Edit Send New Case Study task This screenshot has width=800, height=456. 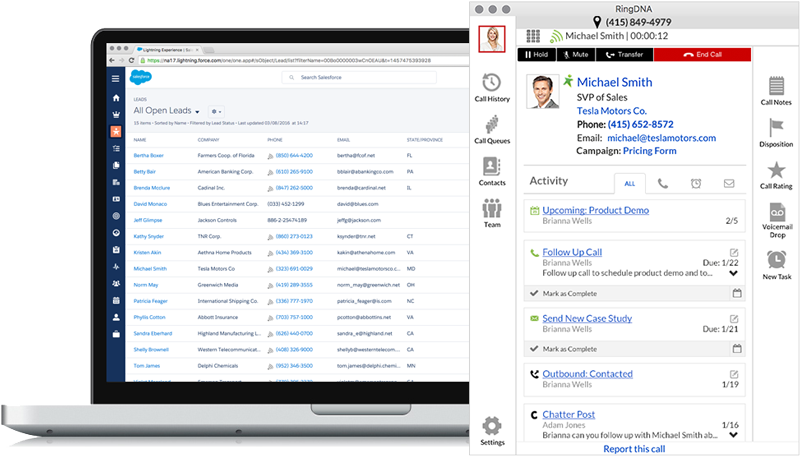734,319
